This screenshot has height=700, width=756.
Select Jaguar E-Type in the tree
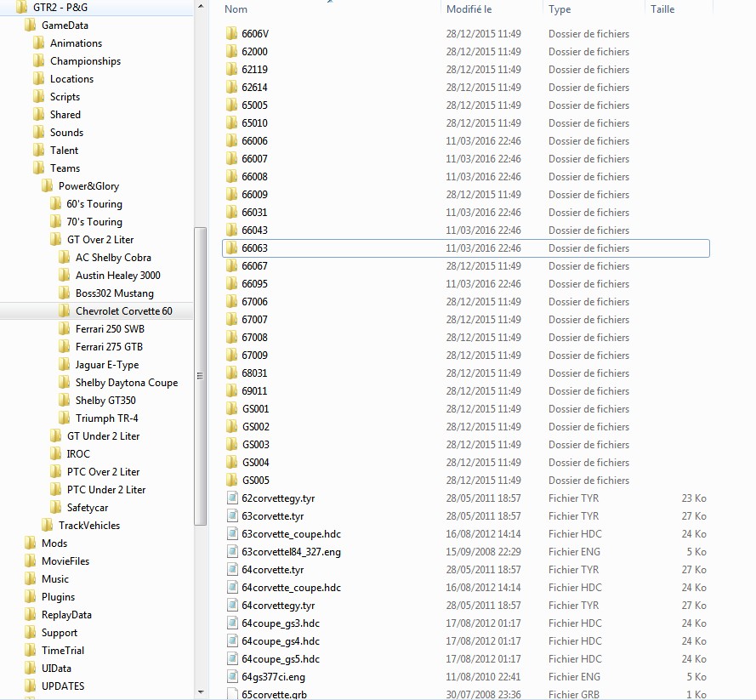point(107,365)
